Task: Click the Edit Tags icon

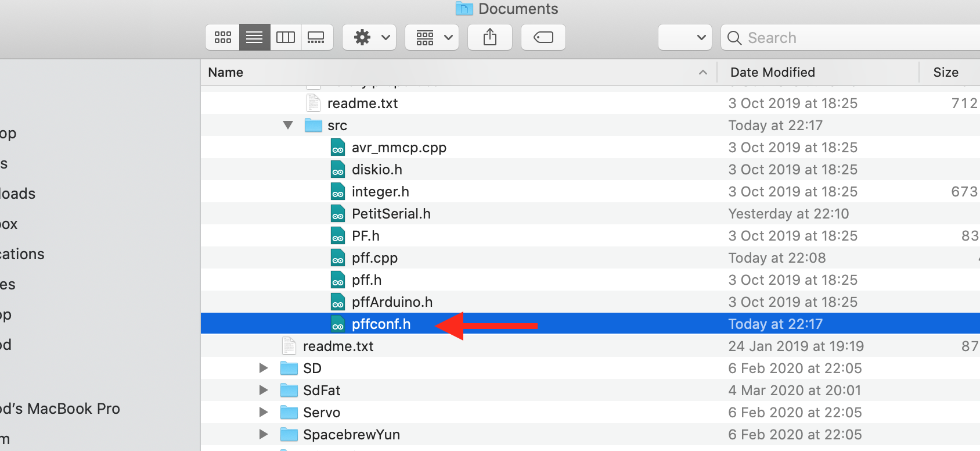Action: (x=543, y=38)
